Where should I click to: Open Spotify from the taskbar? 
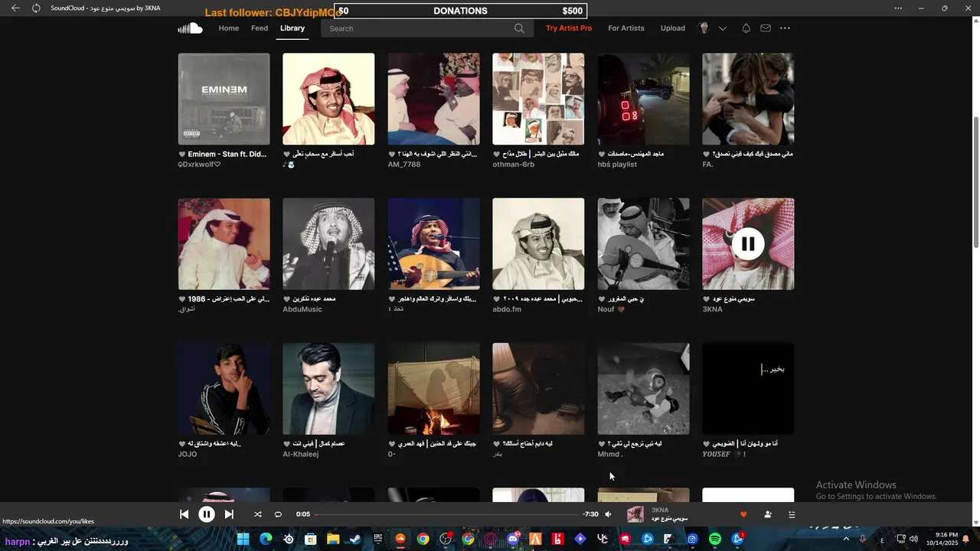(x=715, y=539)
